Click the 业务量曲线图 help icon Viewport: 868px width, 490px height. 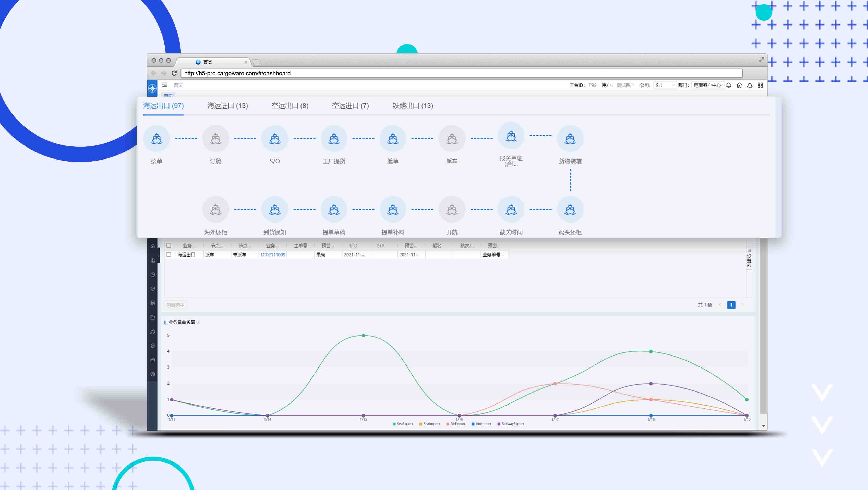[198, 322]
